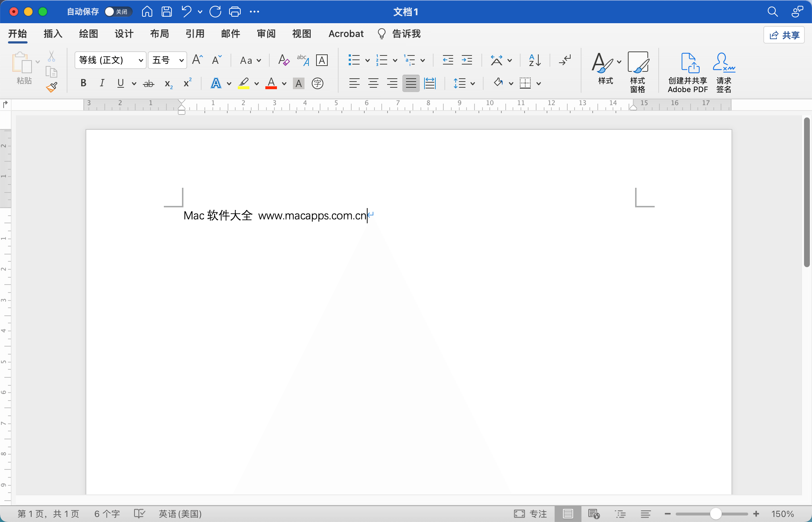This screenshot has height=522, width=812.
Task: Click the Increase Indent icon
Action: (467, 60)
